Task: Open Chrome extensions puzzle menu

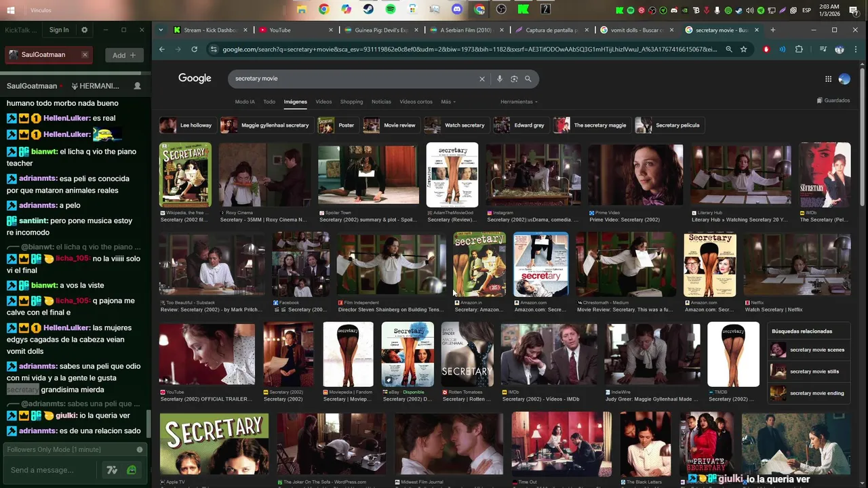Action: [x=799, y=49]
